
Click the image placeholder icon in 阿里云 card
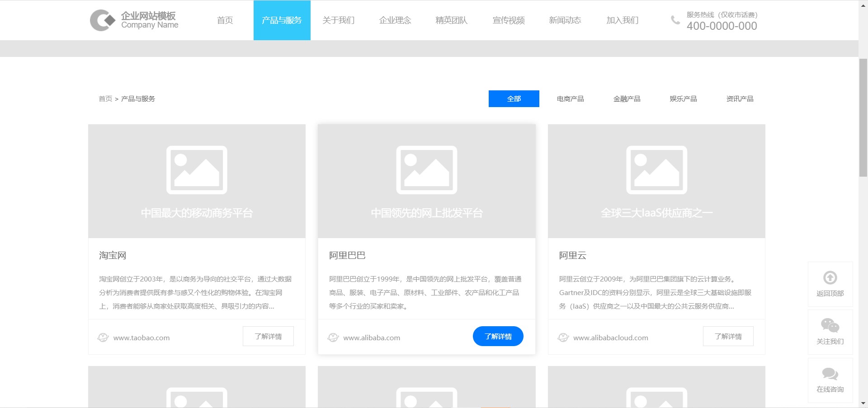[x=656, y=170]
